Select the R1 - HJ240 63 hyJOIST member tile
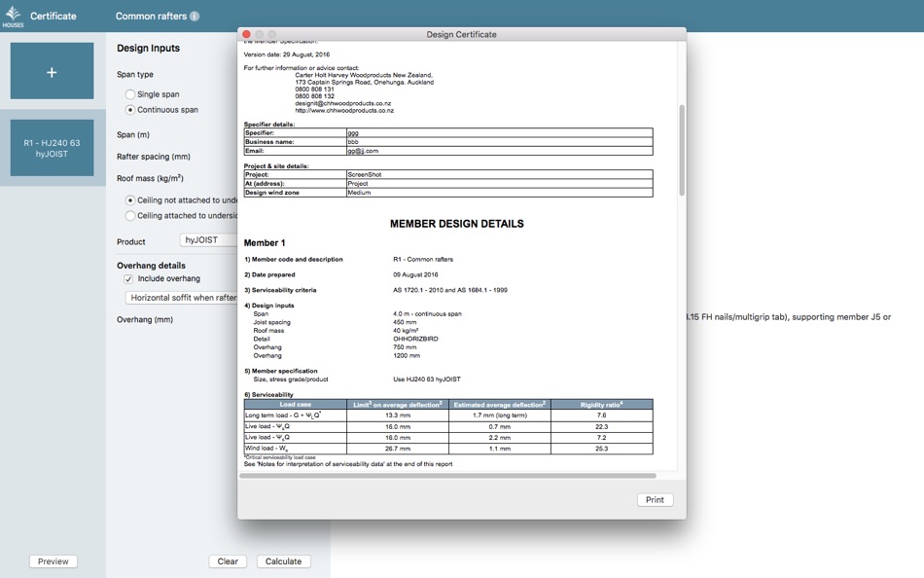The height and width of the screenshot is (578, 924). pyautogui.click(x=52, y=148)
